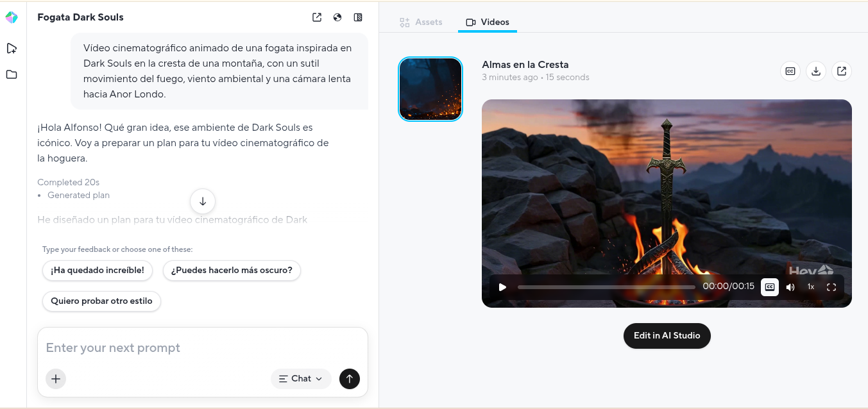
Task: Open the video agent sidebar icon
Action: [x=12, y=48]
